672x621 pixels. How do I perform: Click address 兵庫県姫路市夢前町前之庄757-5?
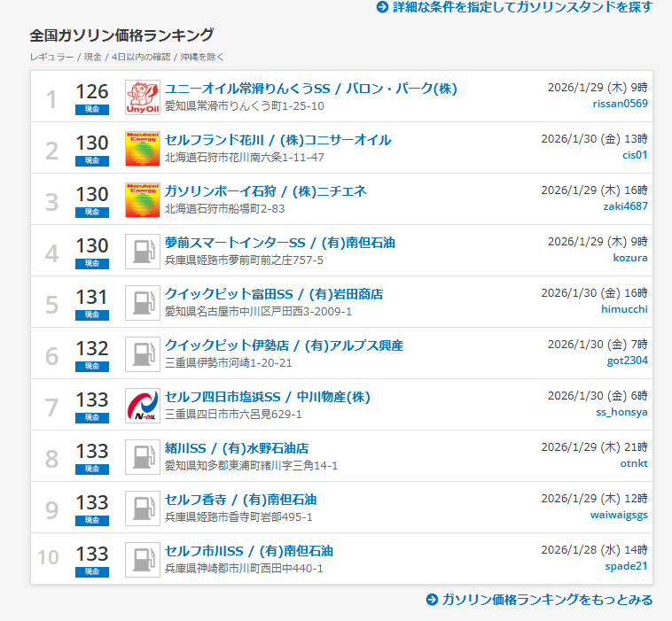(x=245, y=260)
